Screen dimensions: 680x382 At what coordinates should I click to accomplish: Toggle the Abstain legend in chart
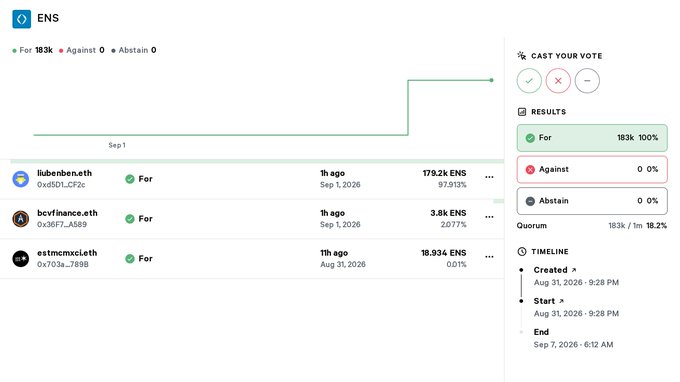[134, 50]
